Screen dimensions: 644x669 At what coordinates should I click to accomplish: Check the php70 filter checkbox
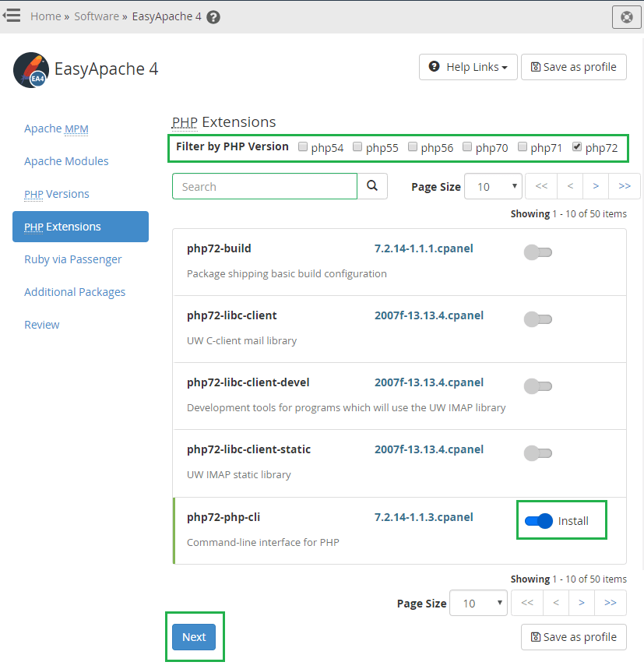click(467, 146)
